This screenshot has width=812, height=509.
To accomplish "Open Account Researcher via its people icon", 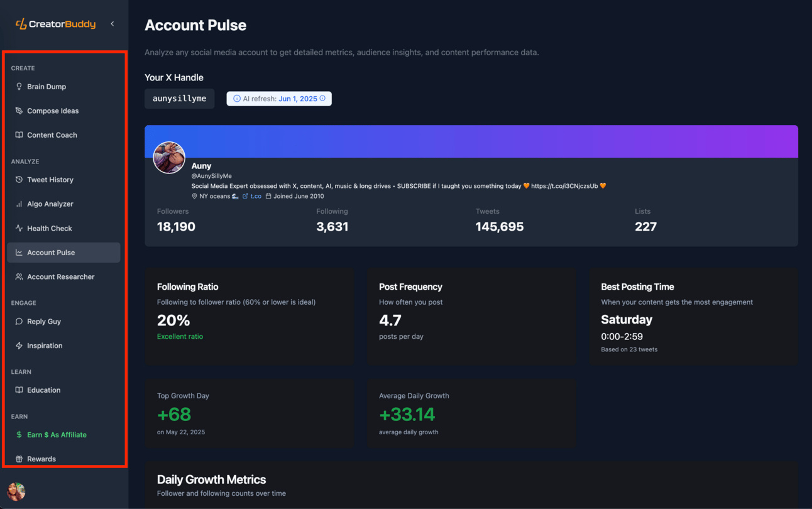I will tap(19, 276).
